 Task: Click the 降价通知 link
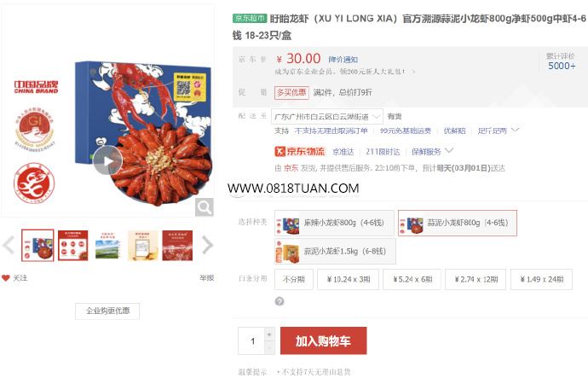(343, 60)
